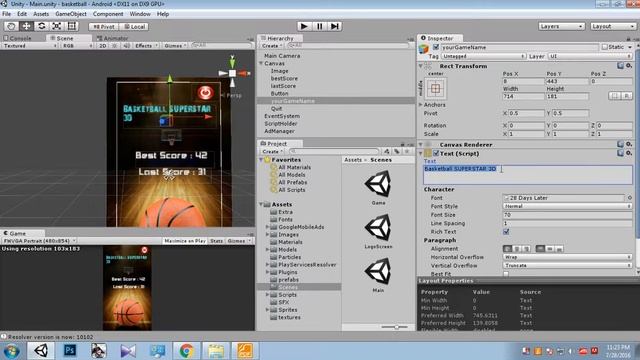The height and width of the screenshot is (360, 640).
Task: Click the Font Size field
Action: click(x=568, y=215)
